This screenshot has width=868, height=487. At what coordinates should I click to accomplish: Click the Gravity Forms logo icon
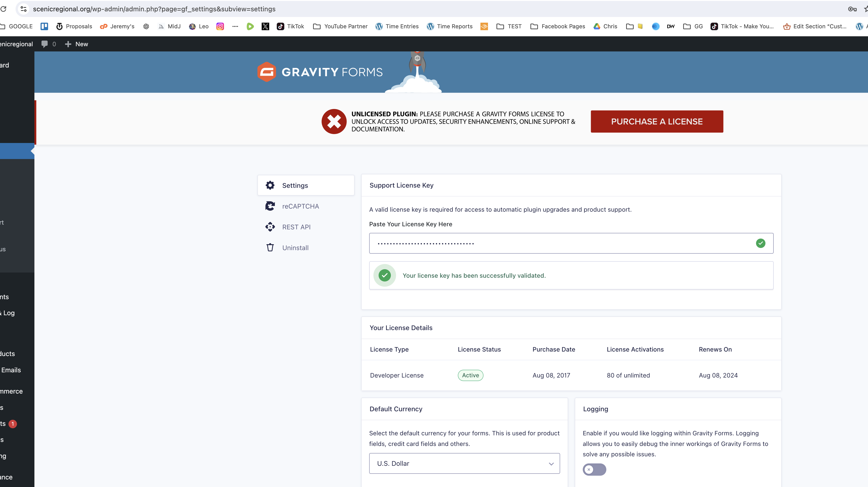(267, 72)
